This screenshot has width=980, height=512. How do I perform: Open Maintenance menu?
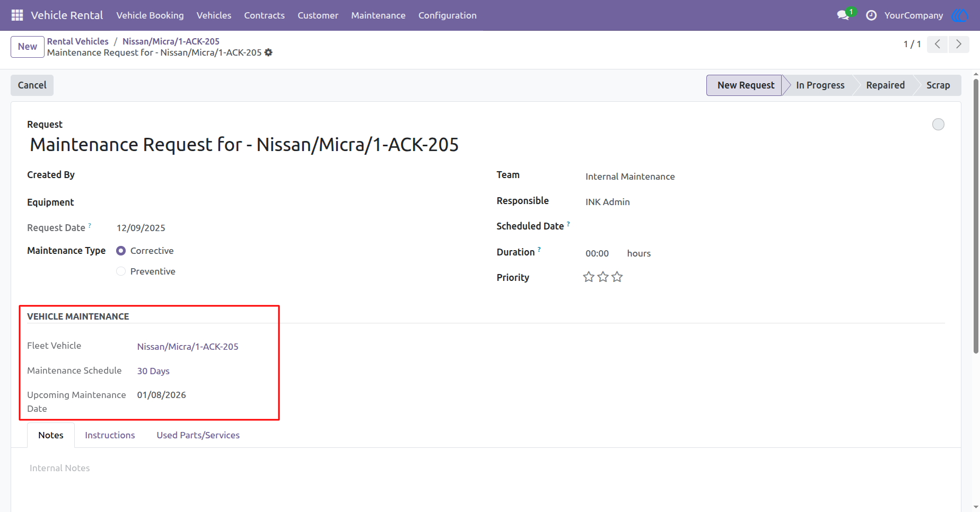378,15
